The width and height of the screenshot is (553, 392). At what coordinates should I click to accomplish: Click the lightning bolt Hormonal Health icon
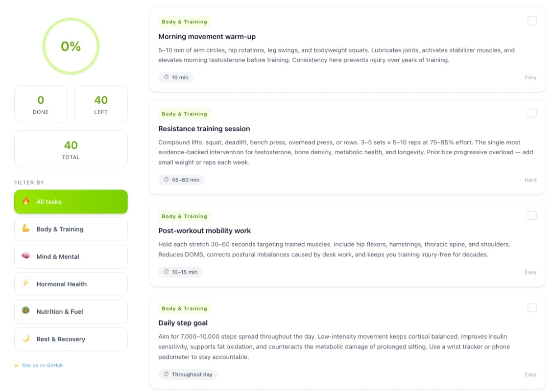26,283
